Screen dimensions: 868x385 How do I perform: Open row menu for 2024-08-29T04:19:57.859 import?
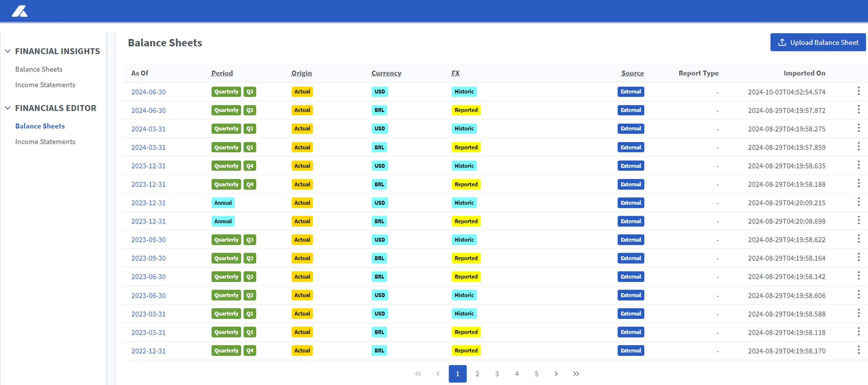[858, 146]
